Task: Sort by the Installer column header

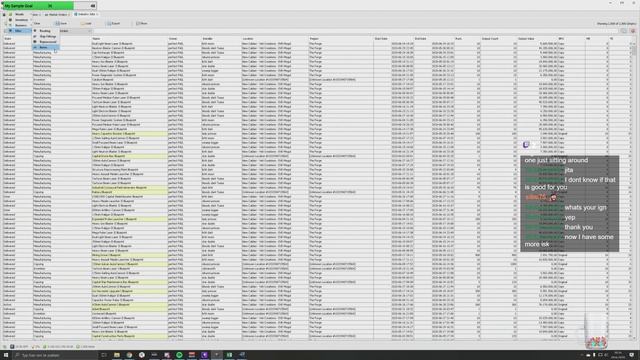Action: pyautogui.click(x=221, y=39)
